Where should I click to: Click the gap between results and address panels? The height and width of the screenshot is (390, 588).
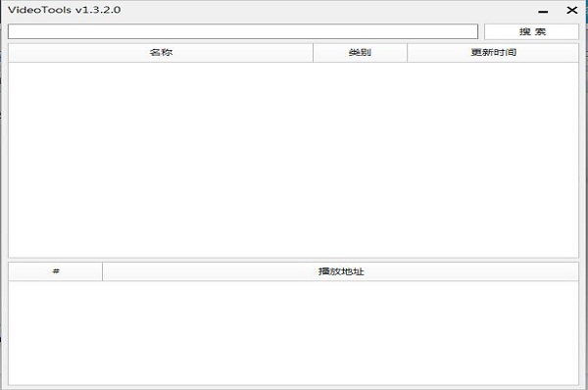tap(294, 260)
